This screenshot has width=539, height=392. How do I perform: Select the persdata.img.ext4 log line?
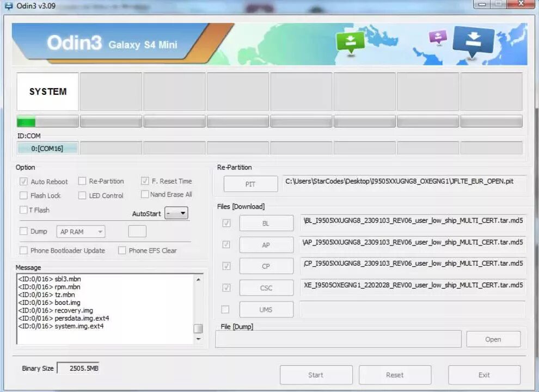[x=64, y=318]
